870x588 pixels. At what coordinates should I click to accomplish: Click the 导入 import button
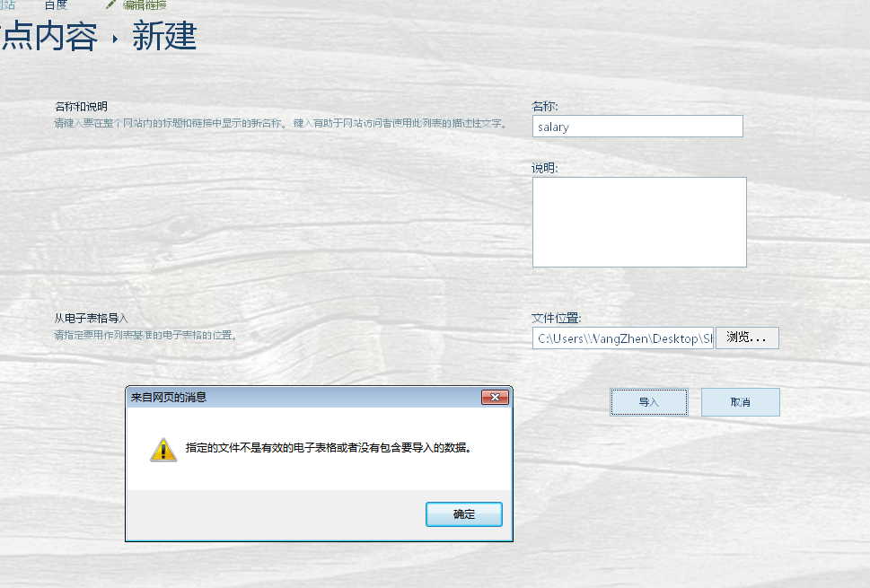pos(648,402)
